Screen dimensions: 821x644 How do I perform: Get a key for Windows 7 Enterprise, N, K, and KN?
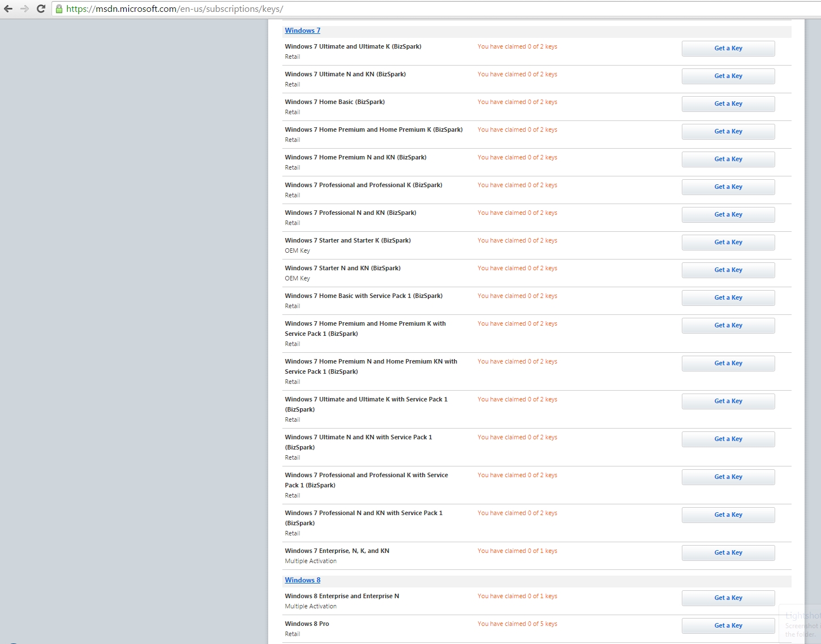(x=728, y=553)
